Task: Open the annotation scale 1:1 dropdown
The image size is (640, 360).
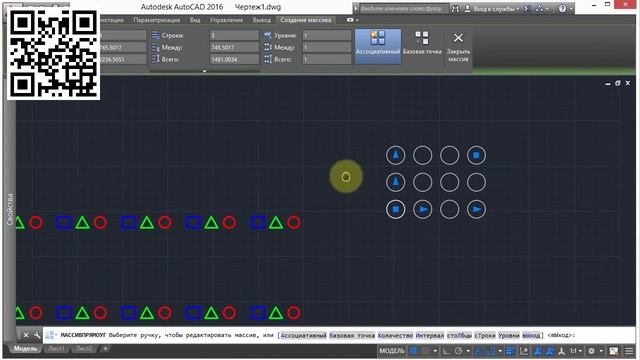Action: [x=576, y=351]
